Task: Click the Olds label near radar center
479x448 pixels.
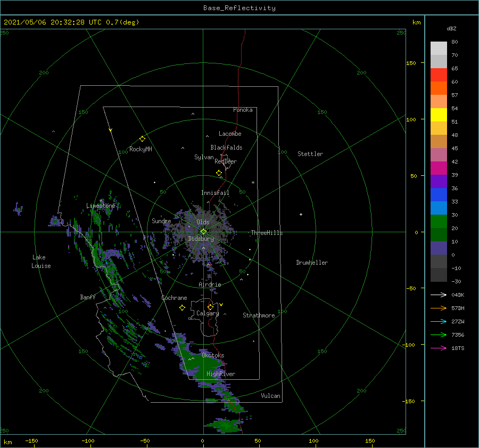Action: coord(203,222)
